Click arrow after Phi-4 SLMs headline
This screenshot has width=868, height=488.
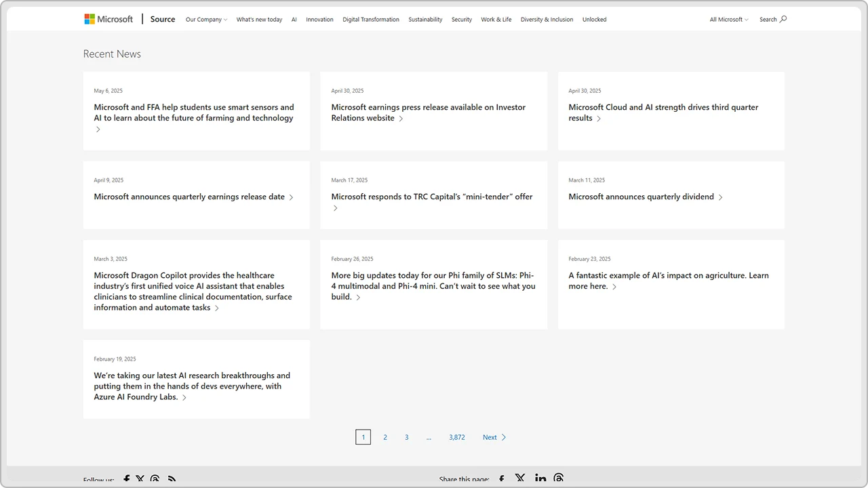click(x=358, y=297)
